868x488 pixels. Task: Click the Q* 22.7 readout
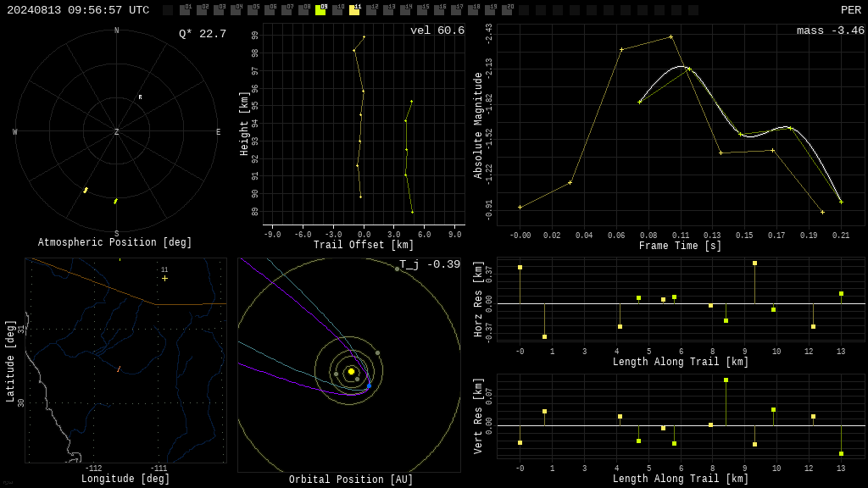202,34
